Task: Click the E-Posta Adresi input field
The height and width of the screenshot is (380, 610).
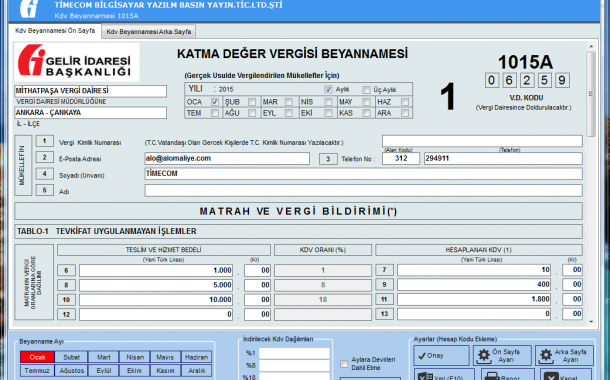Action: [227, 158]
